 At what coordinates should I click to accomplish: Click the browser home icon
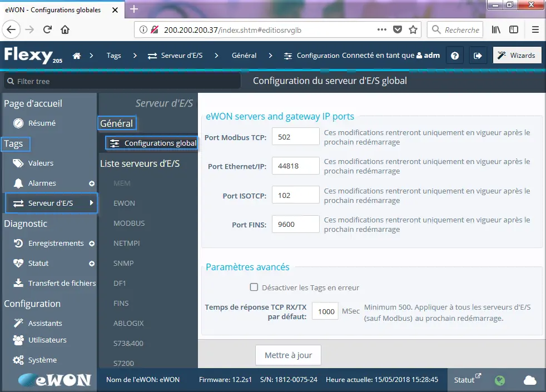pos(65,29)
